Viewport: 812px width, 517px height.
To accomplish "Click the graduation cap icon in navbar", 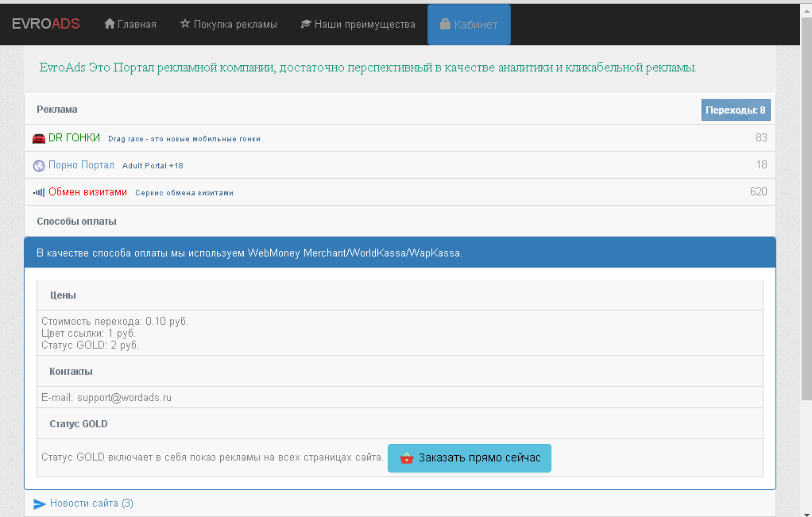I will [306, 25].
